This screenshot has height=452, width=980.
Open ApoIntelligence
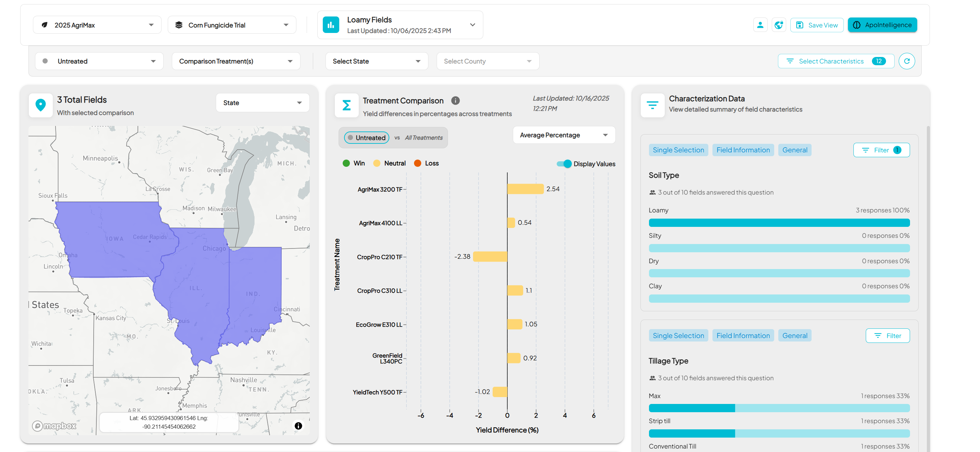tap(882, 25)
